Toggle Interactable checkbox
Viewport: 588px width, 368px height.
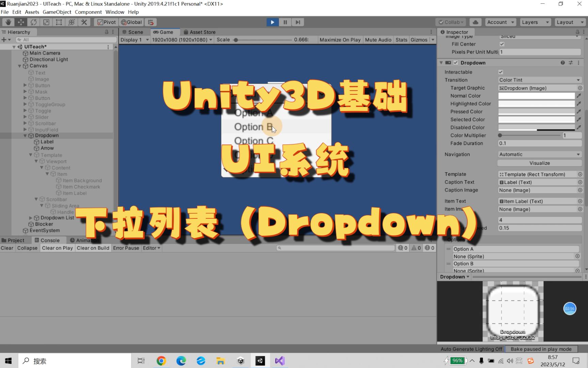pyautogui.click(x=501, y=72)
